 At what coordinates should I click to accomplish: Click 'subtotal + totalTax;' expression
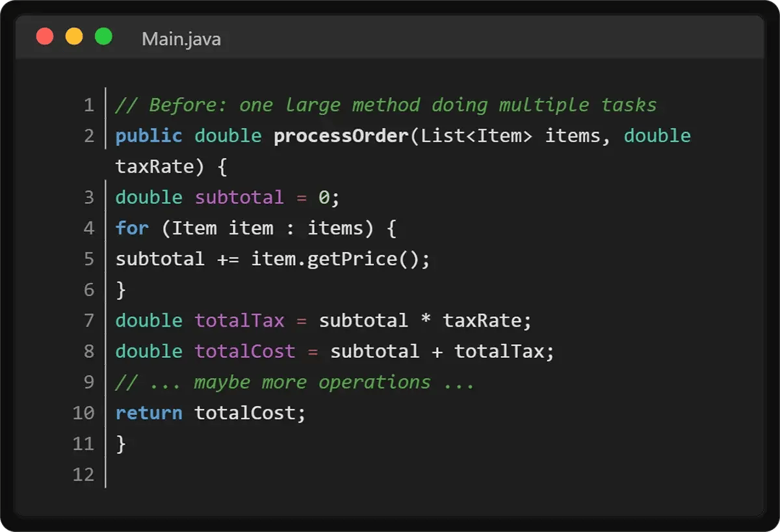pyautogui.click(x=442, y=351)
